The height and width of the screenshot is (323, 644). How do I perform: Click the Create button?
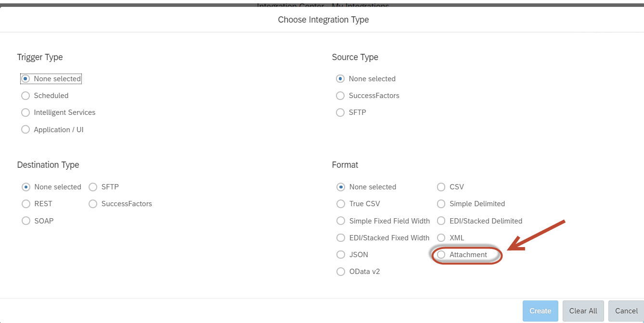pyautogui.click(x=541, y=311)
